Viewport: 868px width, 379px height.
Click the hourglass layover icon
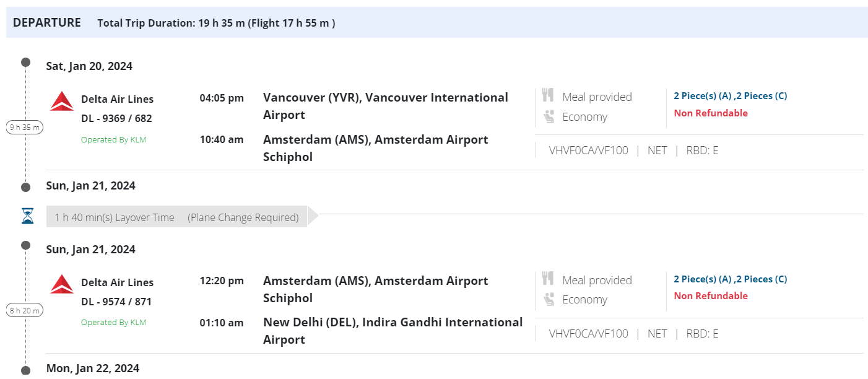tap(27, 216)
